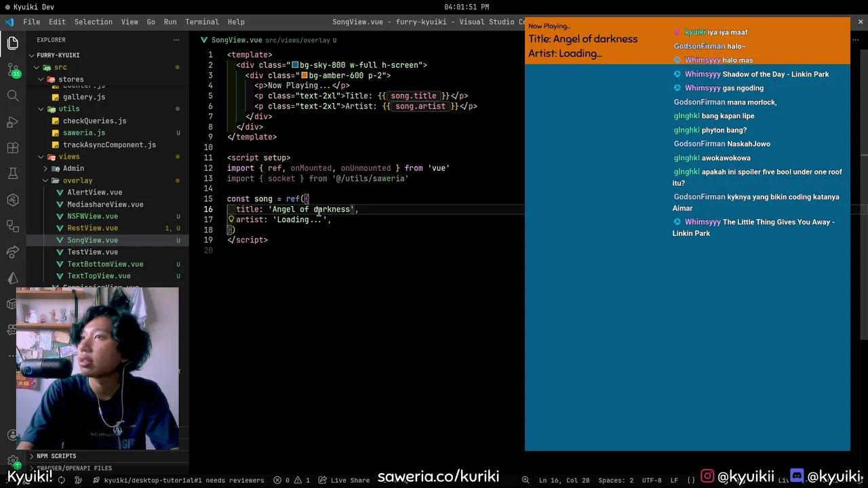Image resolution: width=868 pixels, height=488 pixels.
Task: Click the bg-amber-600 color swatch
Action: (304, 75)
